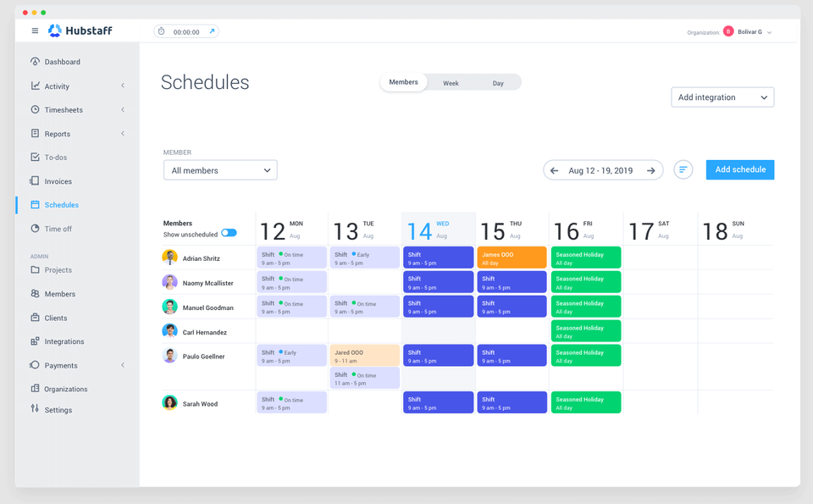
Task: Click the Add schedule button
Action: point(739,169)
